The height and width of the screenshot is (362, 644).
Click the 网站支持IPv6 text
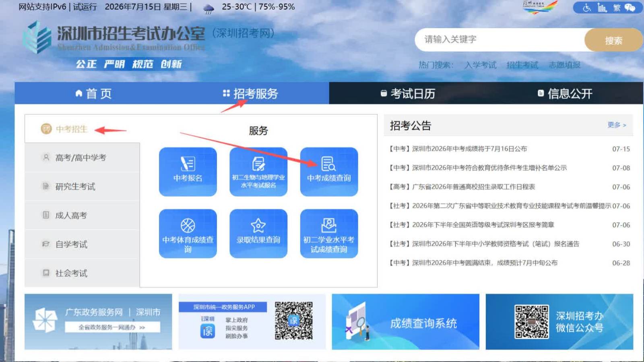tap(42, 7)
